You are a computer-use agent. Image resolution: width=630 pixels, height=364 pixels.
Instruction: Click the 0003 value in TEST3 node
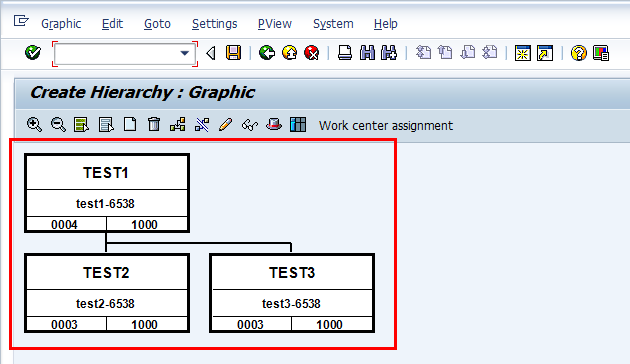pyautogui.click(x=250, y=325)
